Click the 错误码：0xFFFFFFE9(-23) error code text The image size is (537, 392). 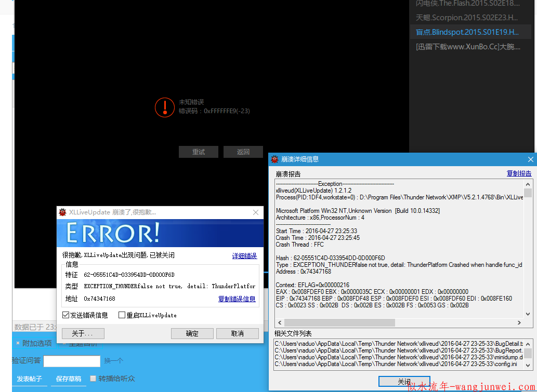pyautogui.click(x=214, y=111)
